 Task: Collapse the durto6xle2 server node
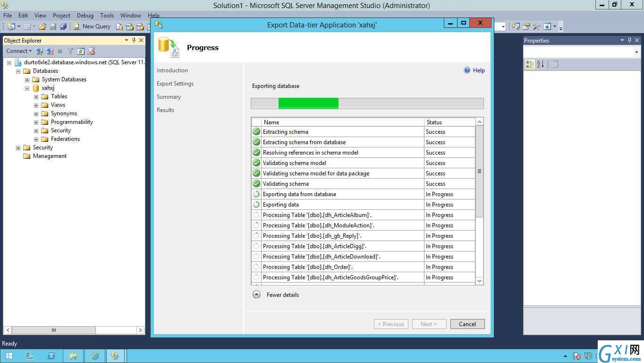[x=9, y=62]
